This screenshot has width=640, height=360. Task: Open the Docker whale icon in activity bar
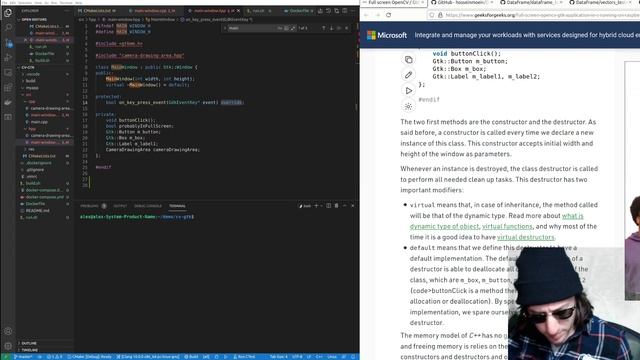click(8, 102)
